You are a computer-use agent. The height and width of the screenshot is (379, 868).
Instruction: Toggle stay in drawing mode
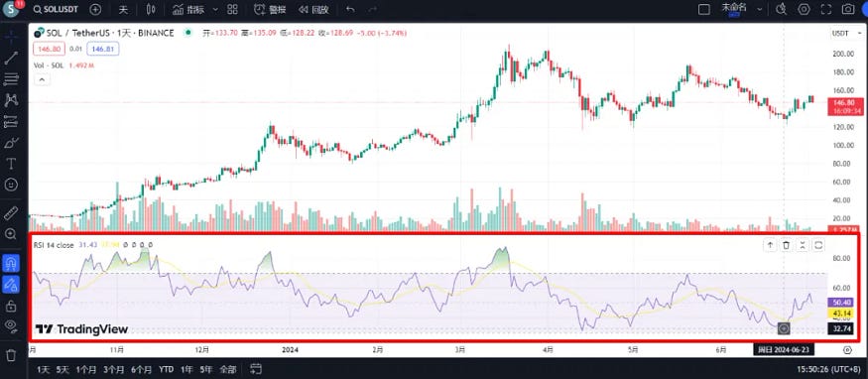pos(11,285)
